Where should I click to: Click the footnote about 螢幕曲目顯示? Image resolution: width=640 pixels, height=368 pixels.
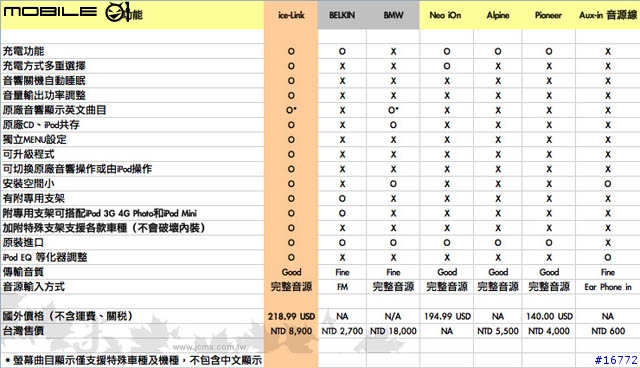pyautogui.click(x=133, y=360)
